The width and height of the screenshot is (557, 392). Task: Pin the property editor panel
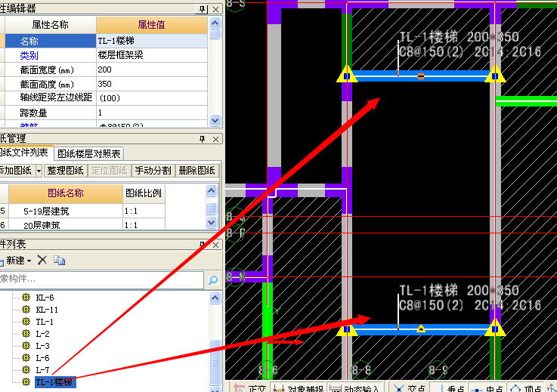click(x=202, y=9)
